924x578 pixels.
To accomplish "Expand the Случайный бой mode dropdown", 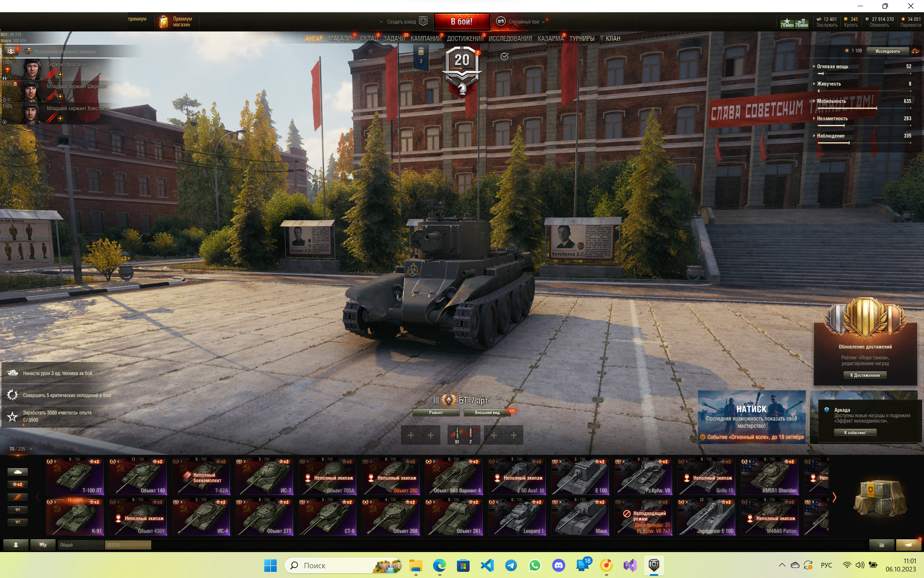I will [x=543, y=22].
